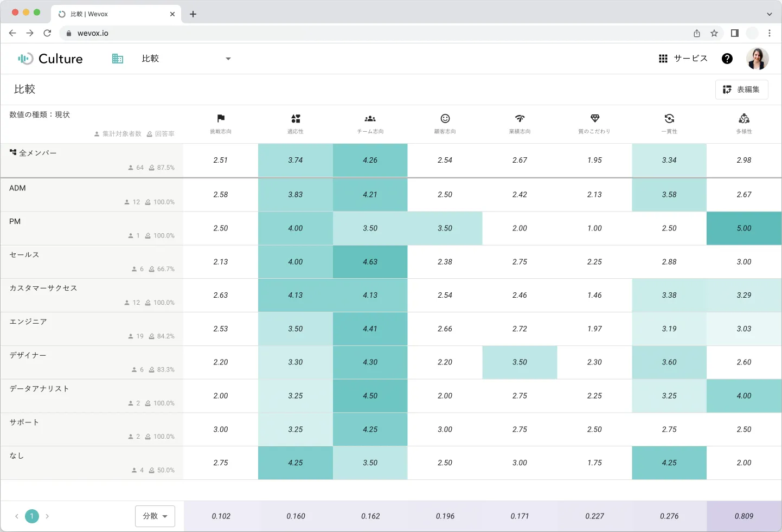This screenshot has width=782, height=532.
Task: Click the Culture logo link
Action: [x=50, y=59]
